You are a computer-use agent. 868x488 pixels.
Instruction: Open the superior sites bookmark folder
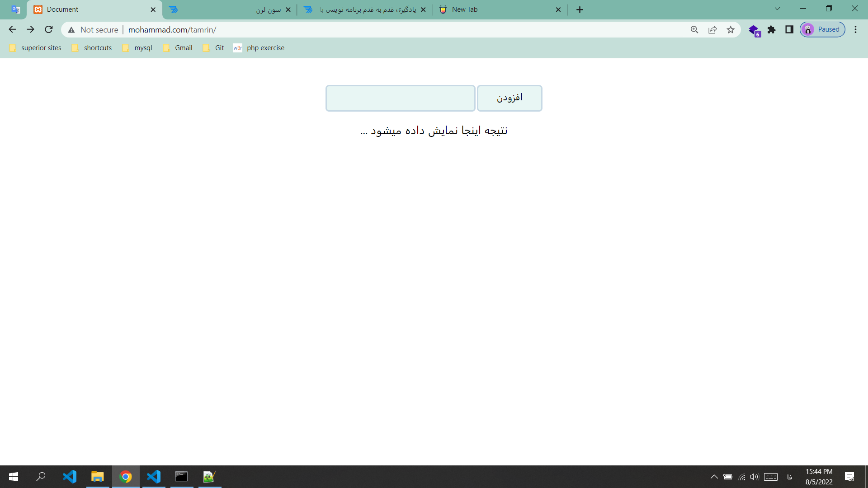(x=35, y=48)
